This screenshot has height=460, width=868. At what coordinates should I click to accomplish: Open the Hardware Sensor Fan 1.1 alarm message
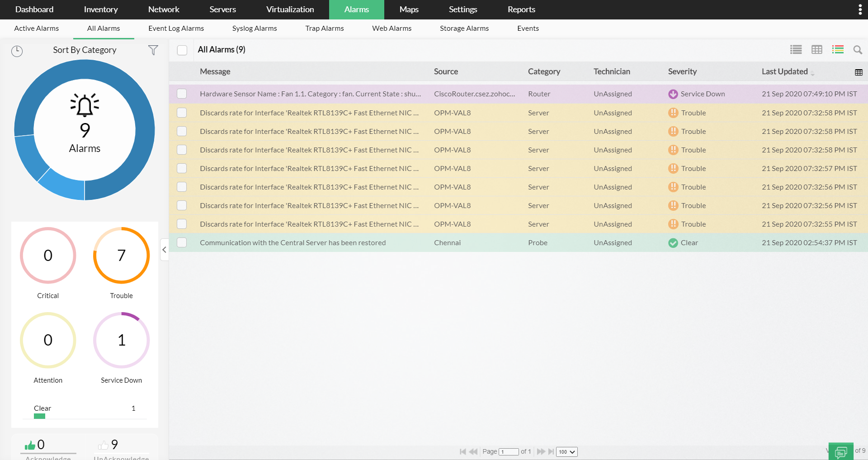310,94
